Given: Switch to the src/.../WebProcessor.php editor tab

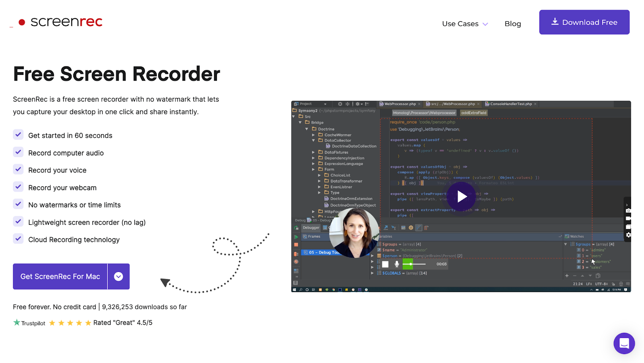Looking at the screenshot, I should pos(453,104).
